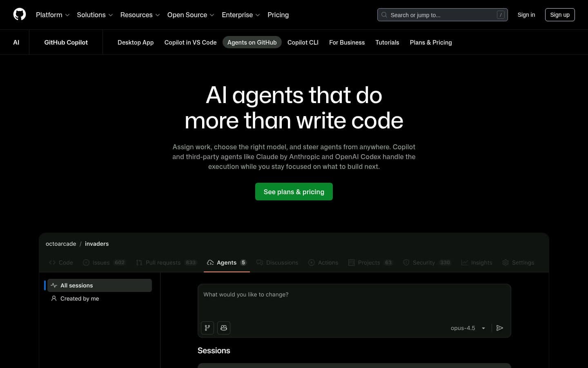
Task: Click the AI section link
Action: pos(16,43)
